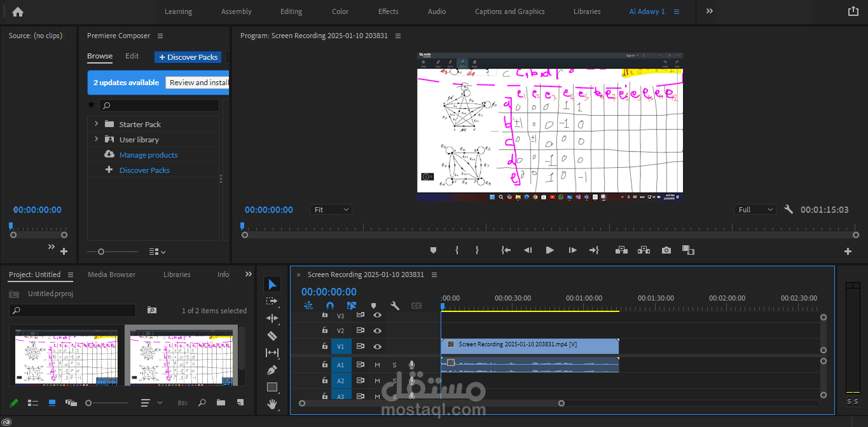
Task: Click the Lift button in Program monitor
Action: click(622, 250)
